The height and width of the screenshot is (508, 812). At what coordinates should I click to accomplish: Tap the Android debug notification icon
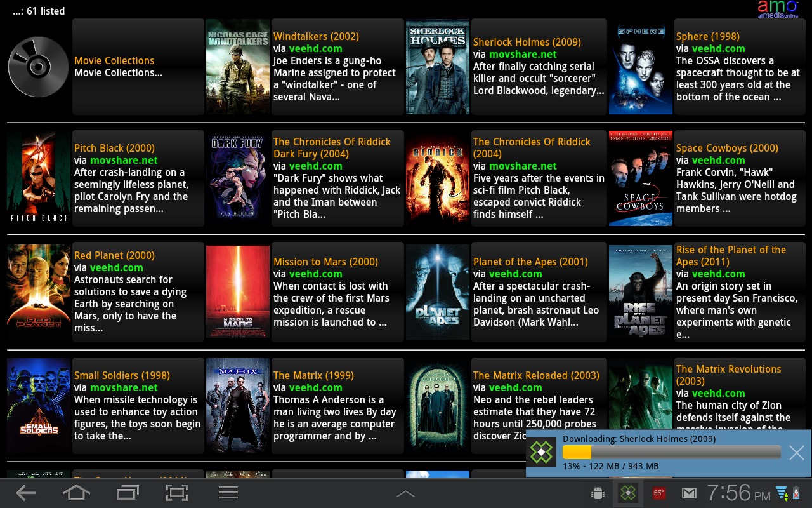tap(596, 493)
